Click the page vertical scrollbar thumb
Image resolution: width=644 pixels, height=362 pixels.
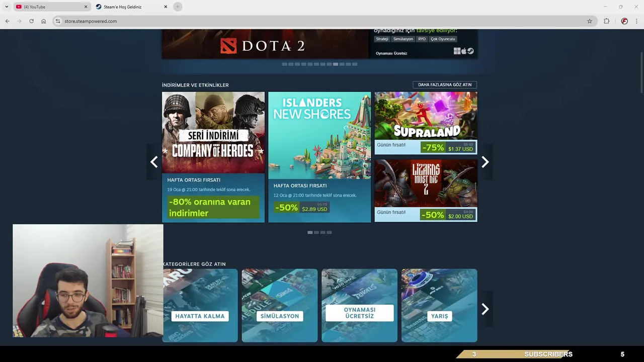[x=641, y=72]
